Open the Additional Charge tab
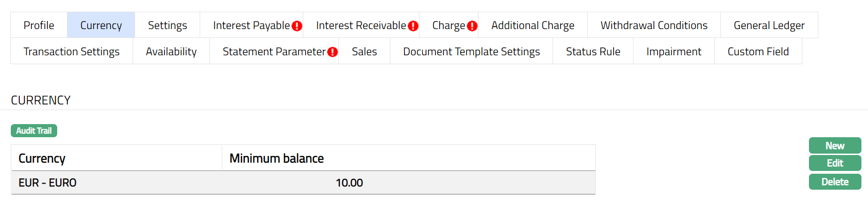Image resolution: width=868 pixels, height=207 pixels. 532,25
